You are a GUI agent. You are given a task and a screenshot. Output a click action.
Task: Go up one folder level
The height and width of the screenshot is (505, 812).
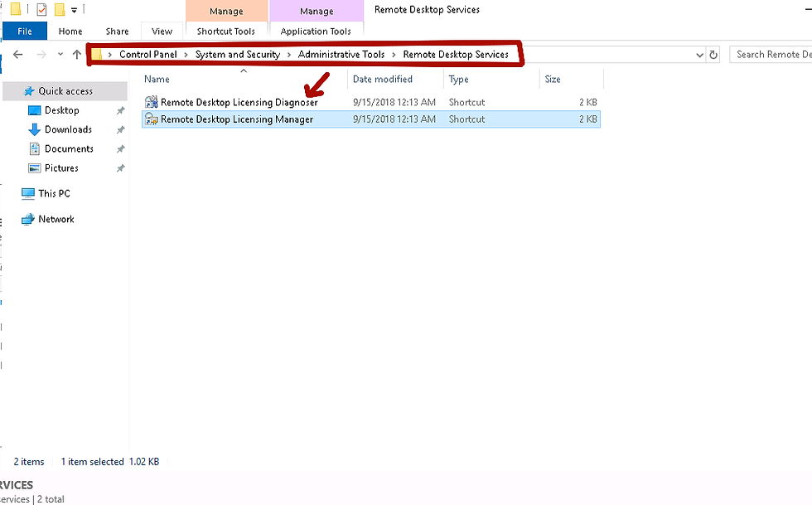click(x=76, y=55)
